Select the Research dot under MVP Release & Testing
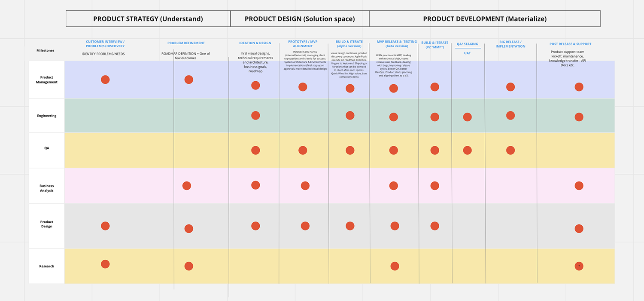 click(x=395, y=266)
